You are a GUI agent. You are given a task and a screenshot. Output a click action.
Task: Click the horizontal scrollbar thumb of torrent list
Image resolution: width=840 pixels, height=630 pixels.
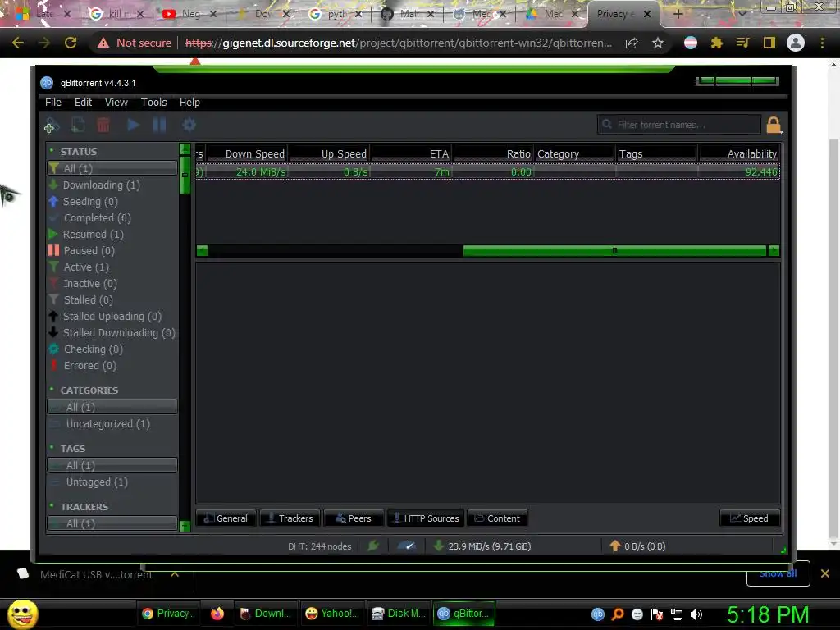coord(614,251)
